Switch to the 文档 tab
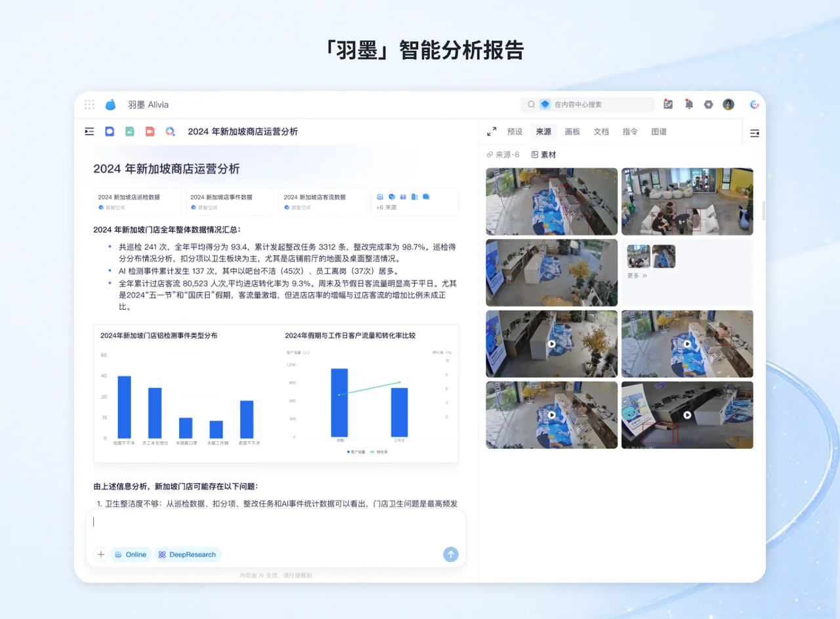Image resolution: width=840 pixels, height=619 pixels. click(x=601, y=132)
